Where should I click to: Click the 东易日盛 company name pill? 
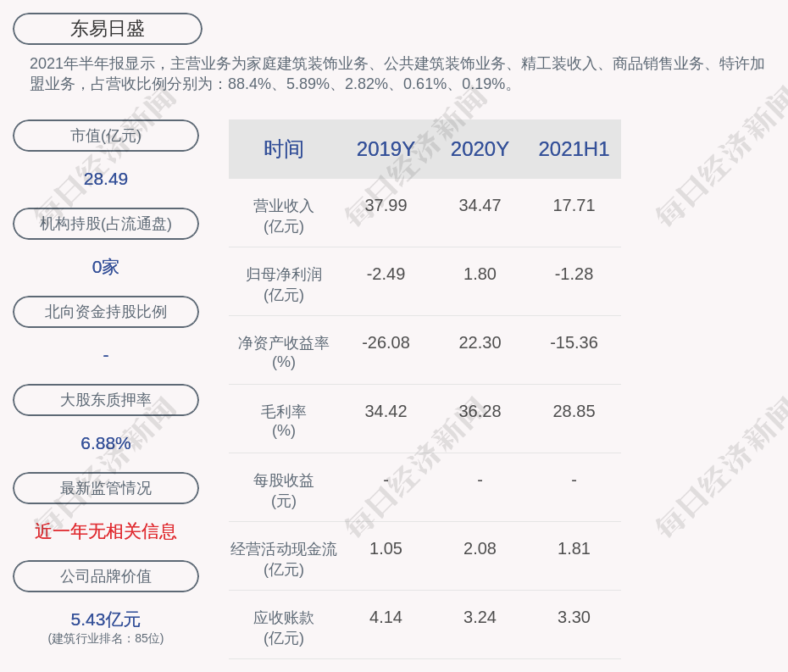[108, 29]
